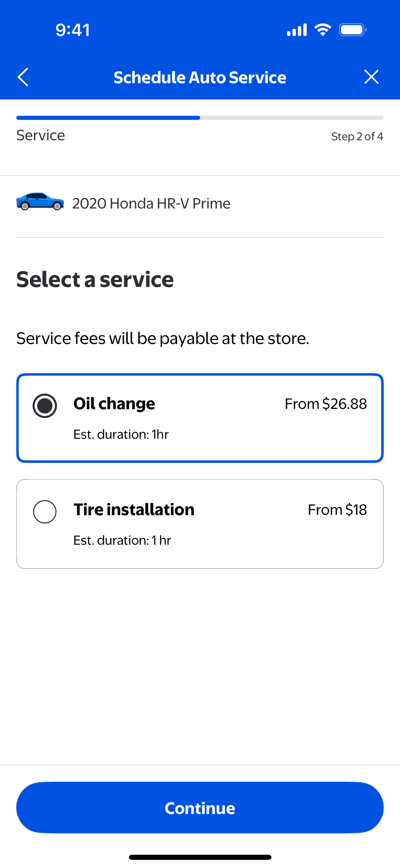Image resolution: width=400 pixels, height=868 pixels.
Task: Tap the blue car icon
Action: (40, 202)
